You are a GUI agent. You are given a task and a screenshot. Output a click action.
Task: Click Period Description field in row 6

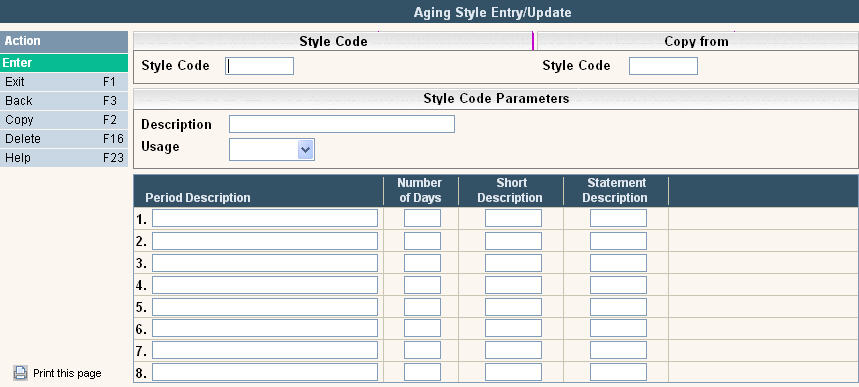pos(265,328)
